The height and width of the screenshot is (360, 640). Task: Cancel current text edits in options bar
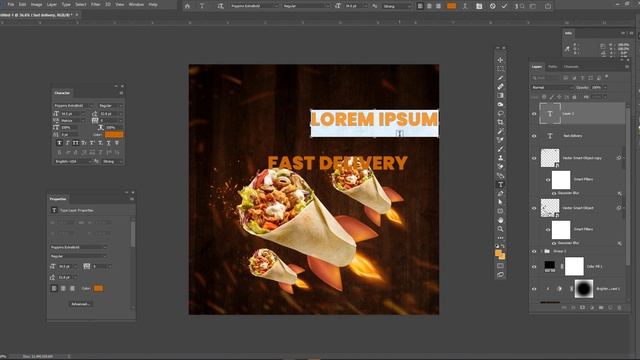tap(493, 6)
